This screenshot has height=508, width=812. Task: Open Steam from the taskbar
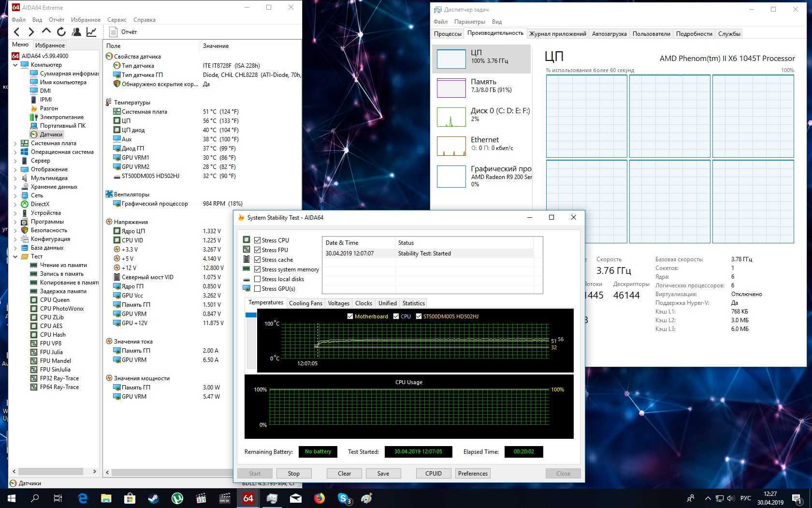(154, 498)
